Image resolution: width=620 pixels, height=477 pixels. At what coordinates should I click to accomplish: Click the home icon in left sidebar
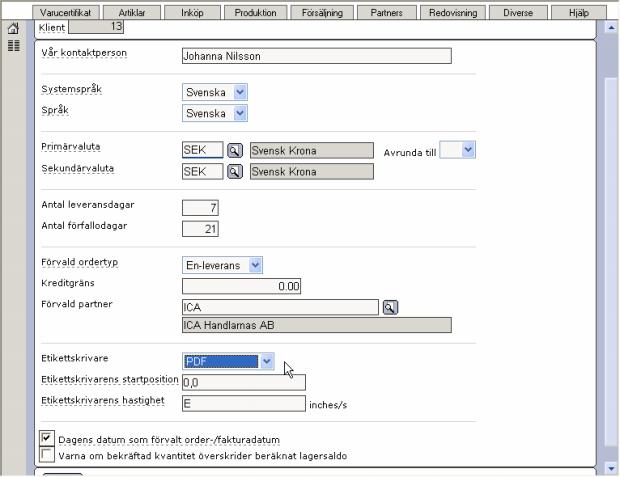click(13, 28)
